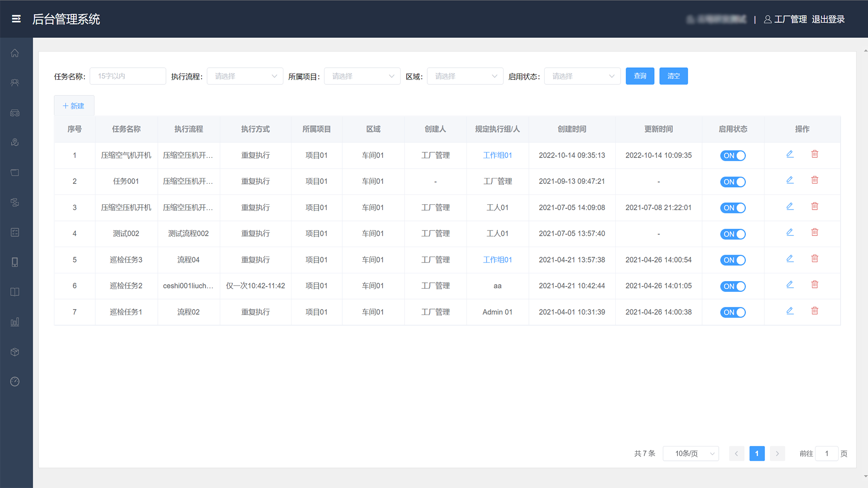Edit the 测试002 row
Screen dimensions: 868x488
pyautogui.click(x=790, y=232)
